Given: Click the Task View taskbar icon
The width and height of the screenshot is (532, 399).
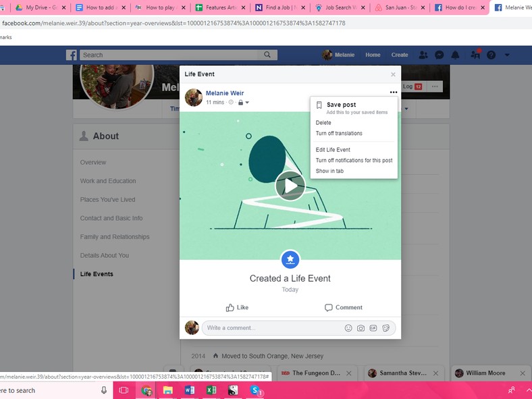Looking at the screenshot, I should 124,390.
